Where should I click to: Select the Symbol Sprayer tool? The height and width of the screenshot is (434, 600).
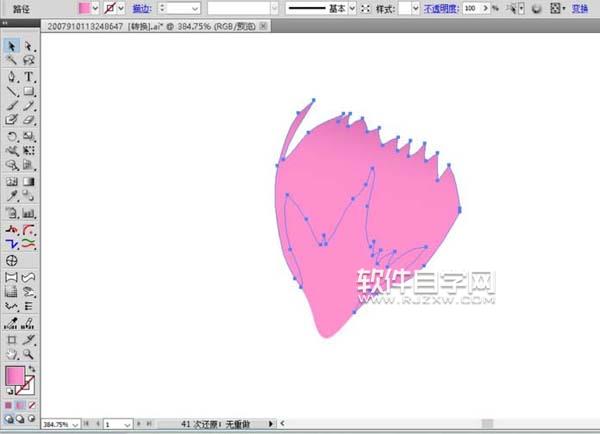[x=11, y=213]
